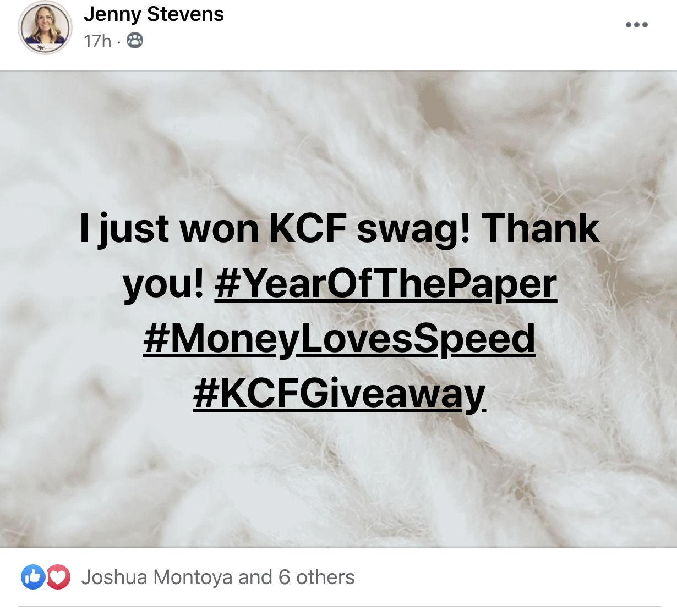Open Jenny Stevens' profile picture
Screen dimensions: 677x616
pyautogui.click(x=45, y=28)
